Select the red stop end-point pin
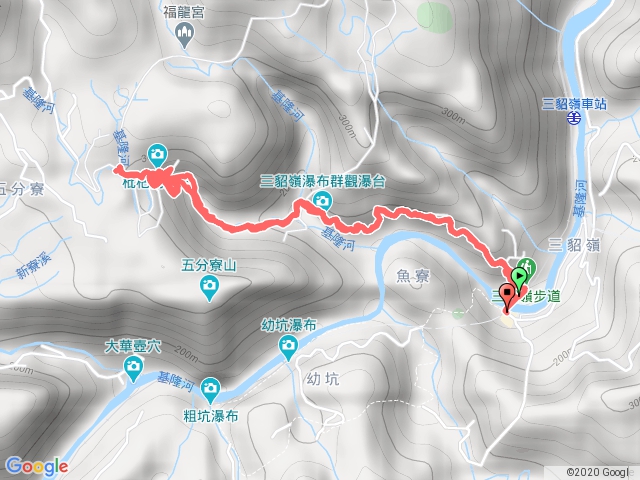640x480 pixels. pyautogui.click(x=507, y=297)
